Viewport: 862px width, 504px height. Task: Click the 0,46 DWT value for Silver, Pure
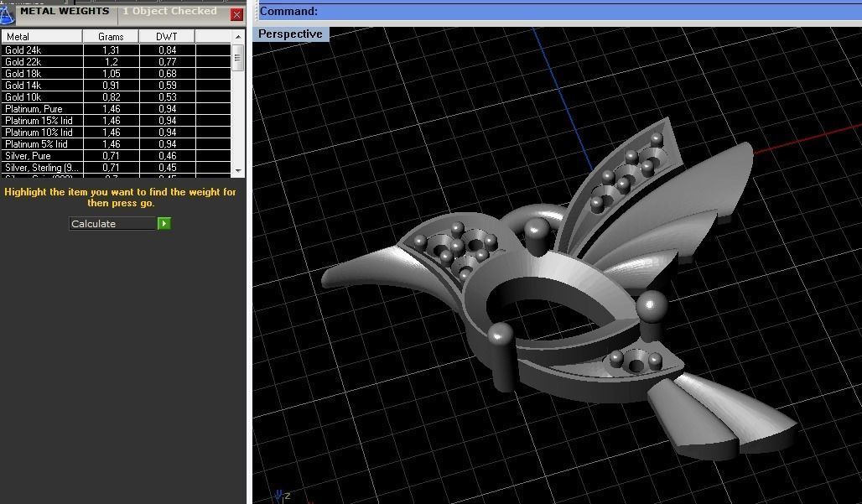click(x=167, y=155)
